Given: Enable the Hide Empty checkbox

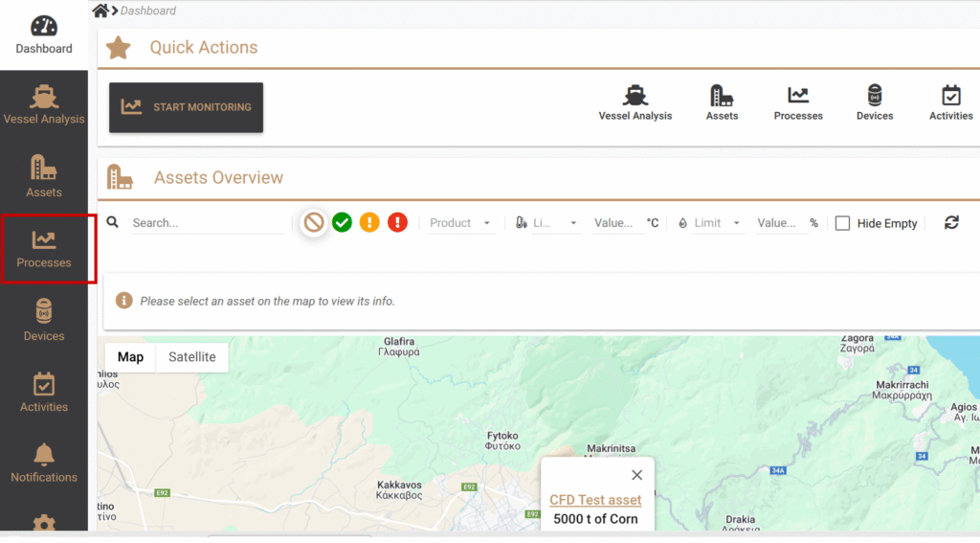Looking at the screenshot, I should tap(842, 223).
